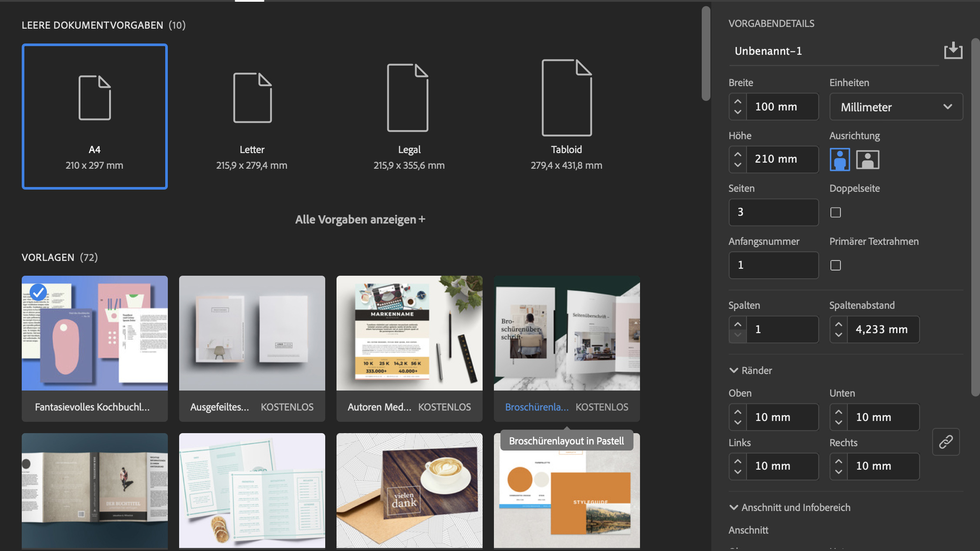This screenshot has height=551, width=980.
Task: Select landscape orientation icon
Action: tap(867, 159)
